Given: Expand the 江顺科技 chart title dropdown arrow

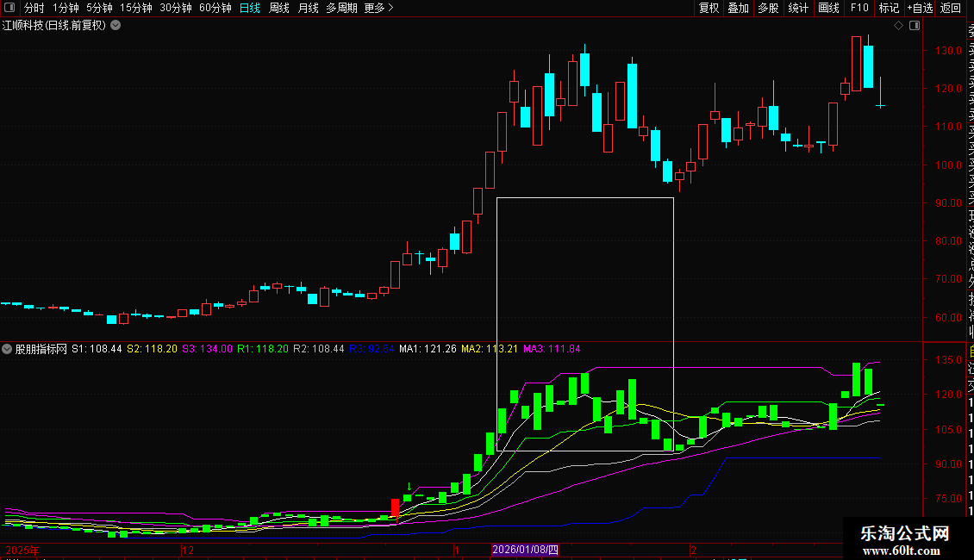Looking at the screenshot, I should [116, 26].
